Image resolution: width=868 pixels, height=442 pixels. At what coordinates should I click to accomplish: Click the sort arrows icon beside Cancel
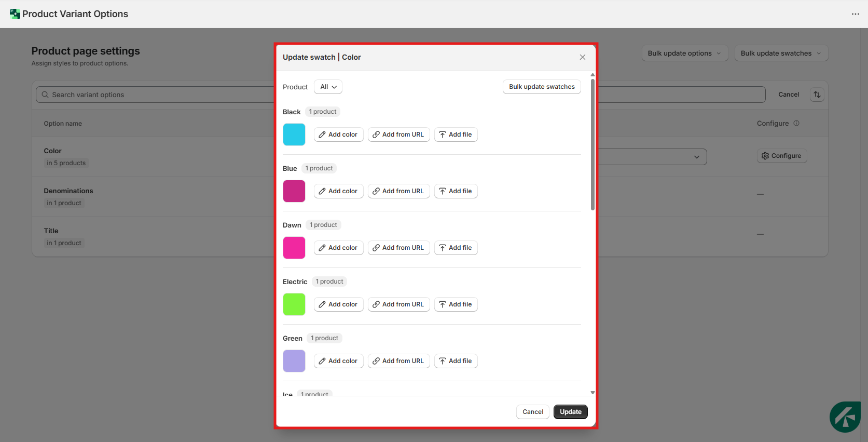pyautogui.click(x=817, y=95)
